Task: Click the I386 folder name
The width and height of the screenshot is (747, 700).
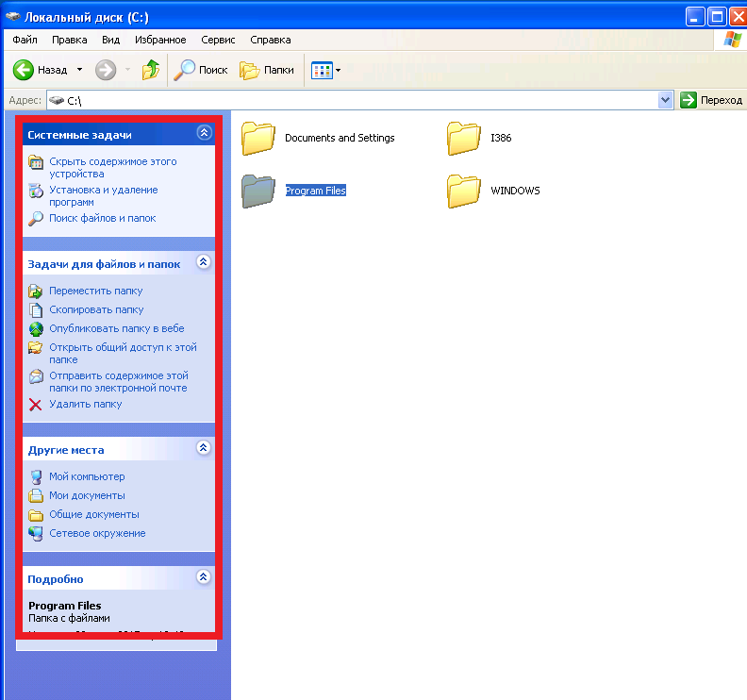Action: (x=501, y=138)
